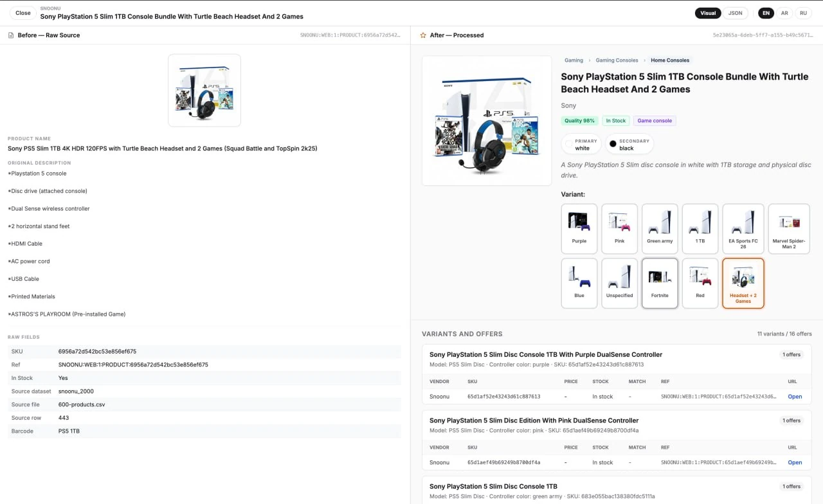Click SKU 65d1aef49b69249b8700df4a in offers table
Viewport: 823px width, 504px height.
pos(503,462)
